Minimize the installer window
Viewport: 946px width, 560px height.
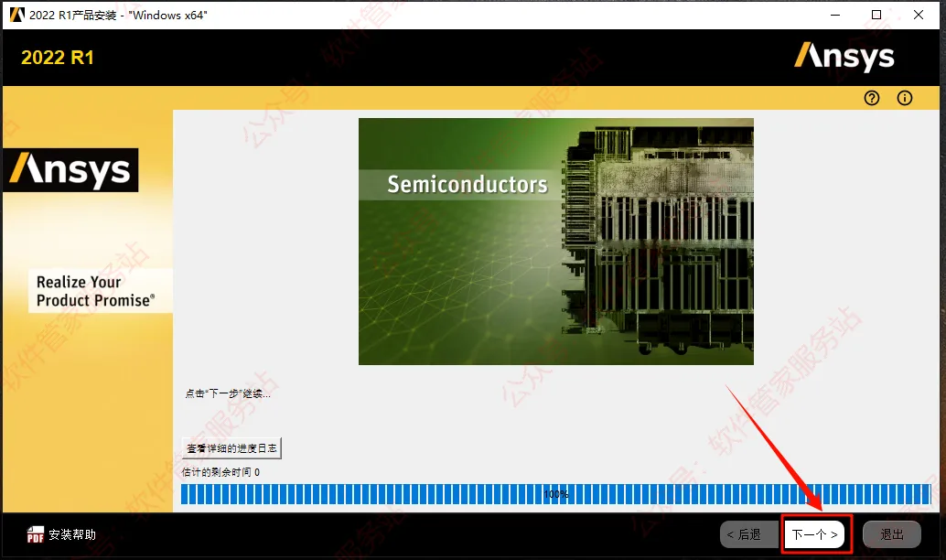pyautogui.click(x=835, y=15)
